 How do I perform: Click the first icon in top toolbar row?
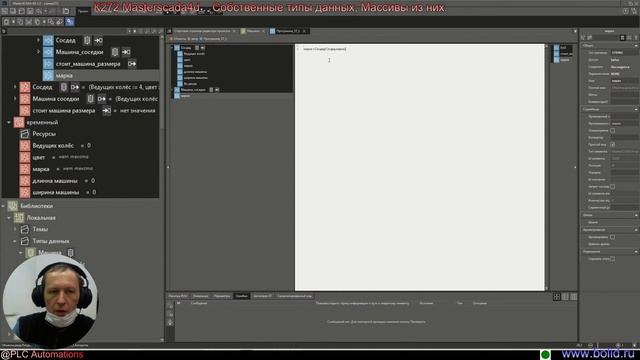4,11
